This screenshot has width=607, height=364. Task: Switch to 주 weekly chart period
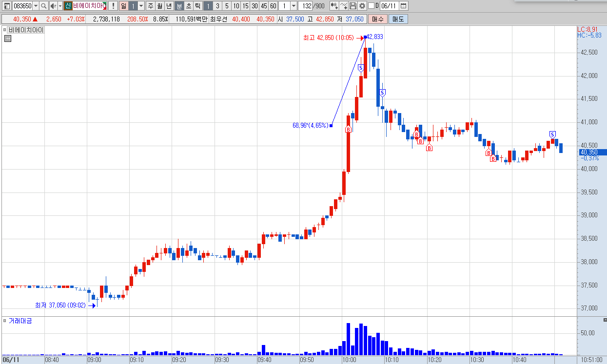pyautogui.click(x=150, y=6)
